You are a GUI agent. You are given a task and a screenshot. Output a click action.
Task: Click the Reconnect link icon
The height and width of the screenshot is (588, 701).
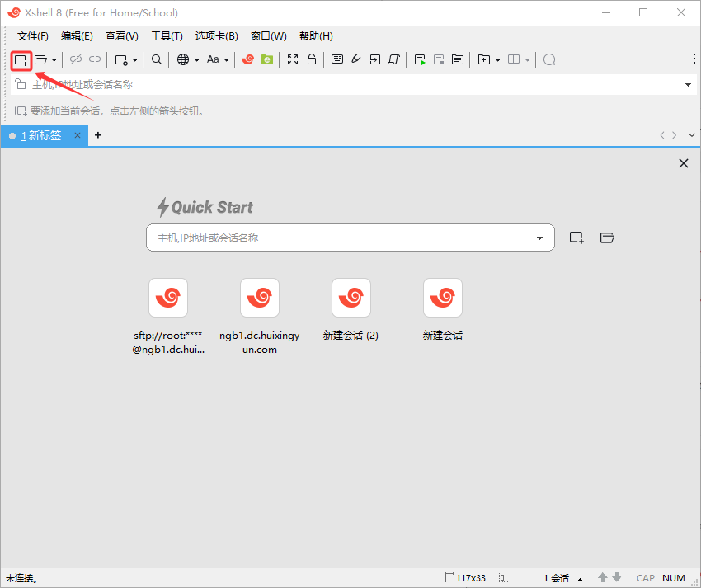[x=94, y=59]
